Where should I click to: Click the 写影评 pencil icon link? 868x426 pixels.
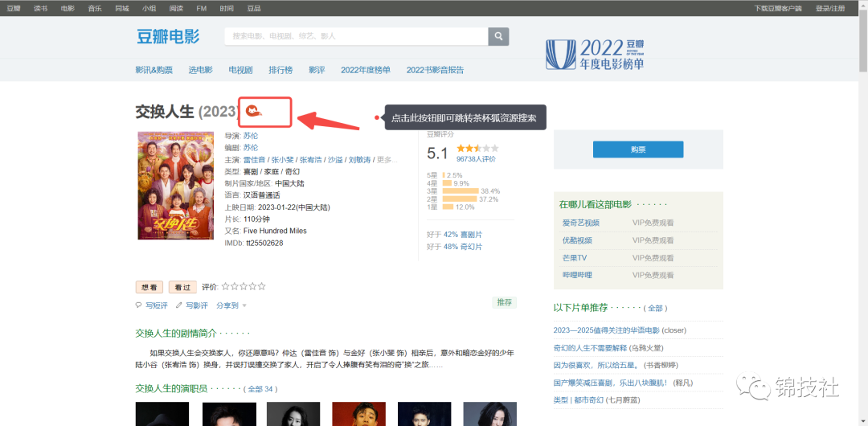[191, 305]
